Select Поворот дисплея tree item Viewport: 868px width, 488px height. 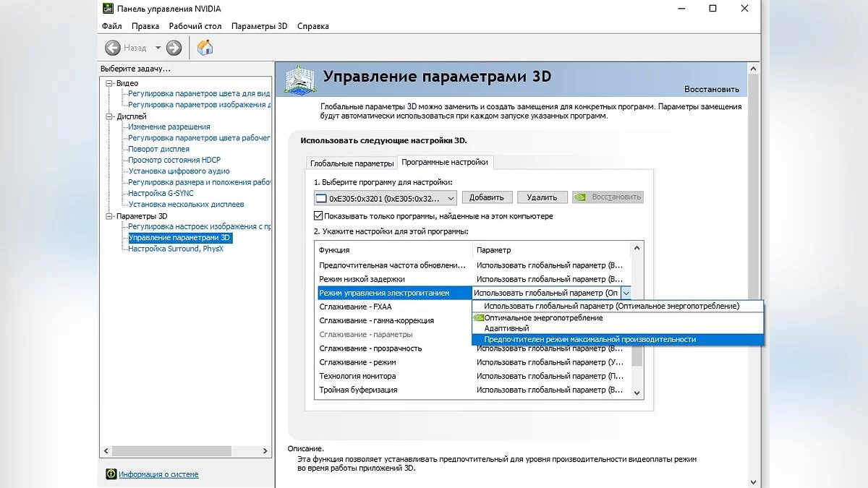pos(159,149)
